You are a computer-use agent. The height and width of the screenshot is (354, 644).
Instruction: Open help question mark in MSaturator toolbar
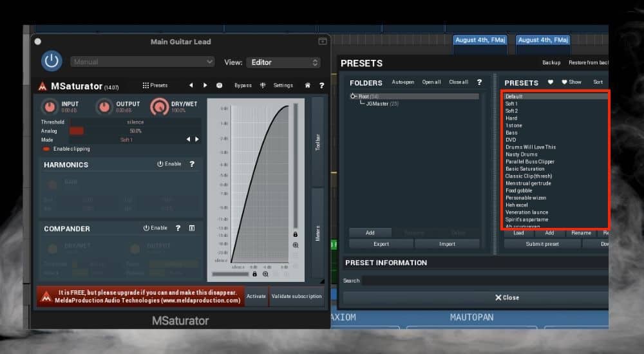(321, 86)
